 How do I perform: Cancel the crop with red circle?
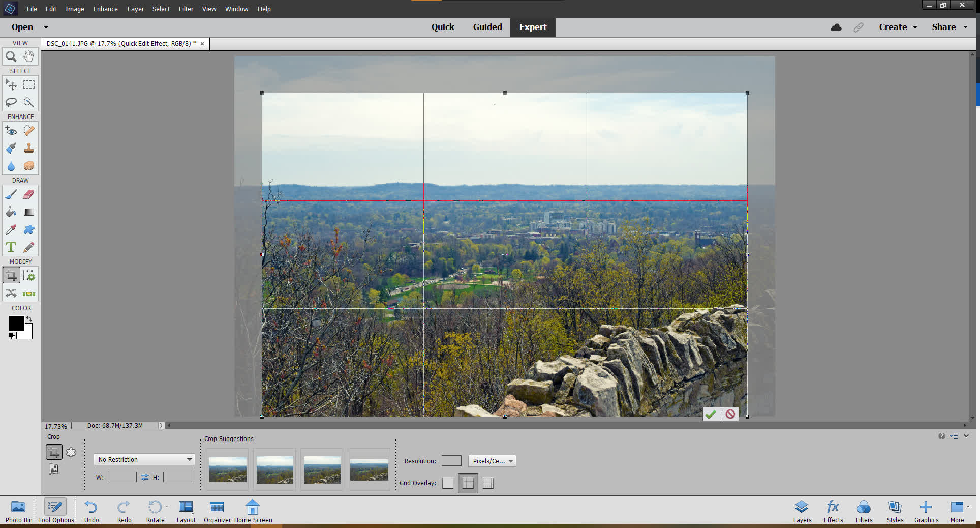(x=730, y=414)
